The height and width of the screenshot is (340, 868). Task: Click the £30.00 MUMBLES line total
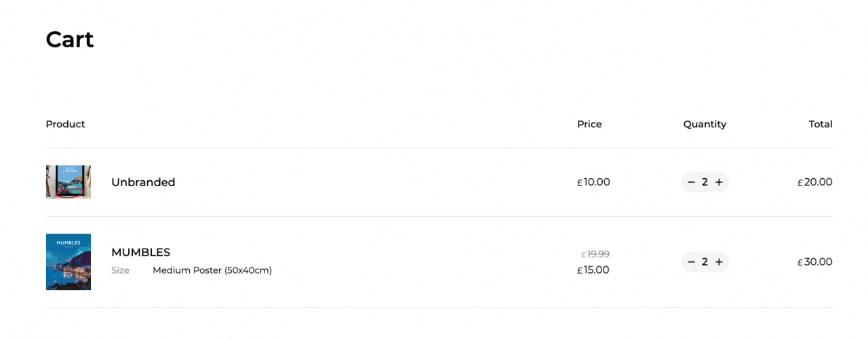click(x=814, y=262)
